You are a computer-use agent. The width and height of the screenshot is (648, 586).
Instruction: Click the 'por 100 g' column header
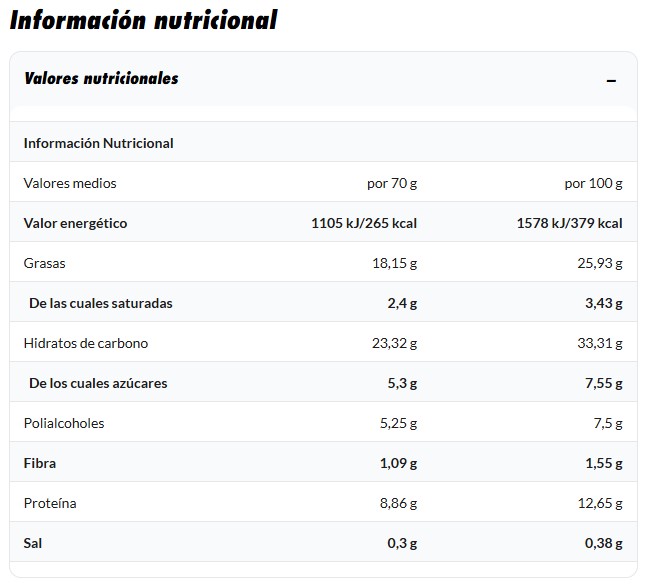tap(593, 183)
